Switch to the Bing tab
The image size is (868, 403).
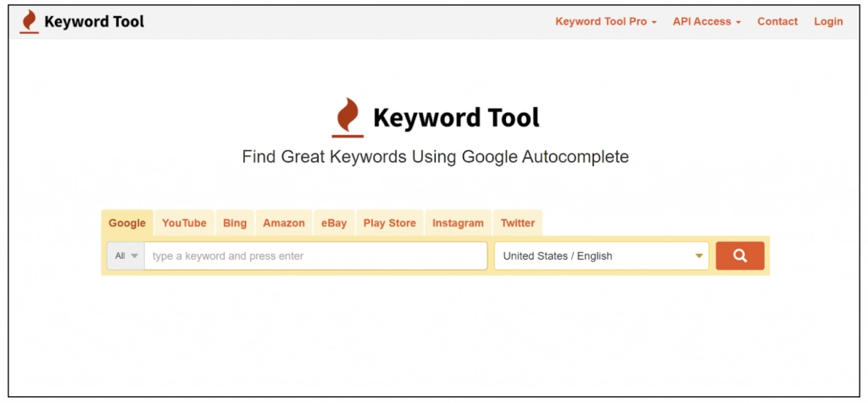tap(235, 223)
